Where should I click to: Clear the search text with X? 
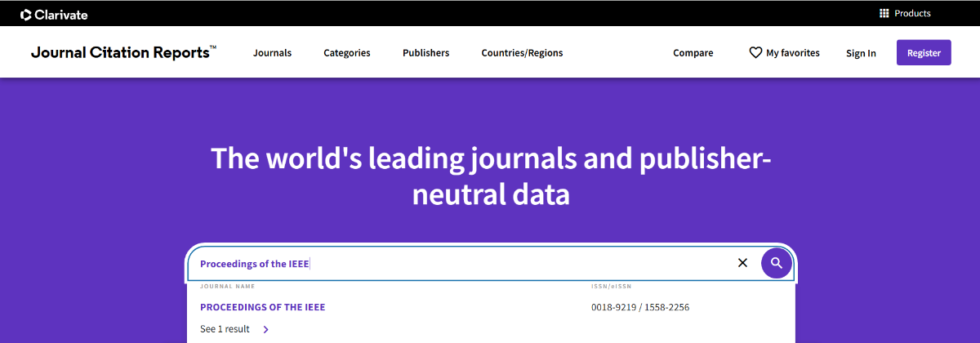tap(742, 263)
